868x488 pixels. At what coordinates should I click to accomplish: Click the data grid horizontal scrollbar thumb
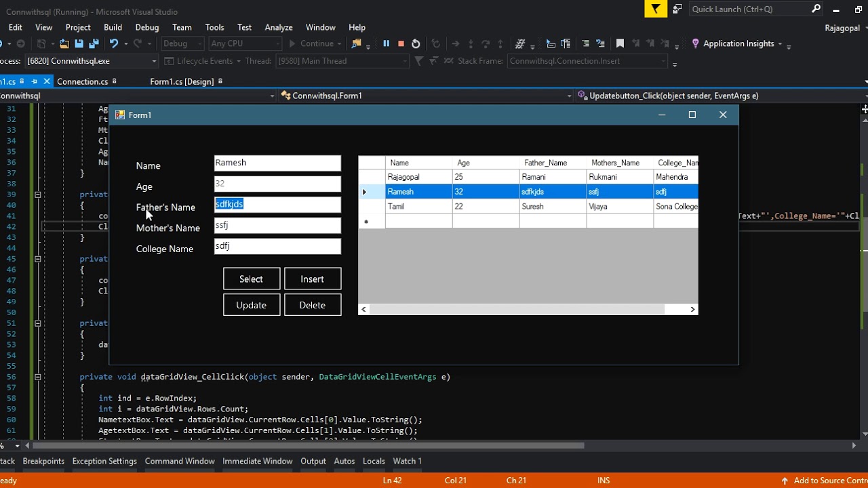click(x=517, y=309)
